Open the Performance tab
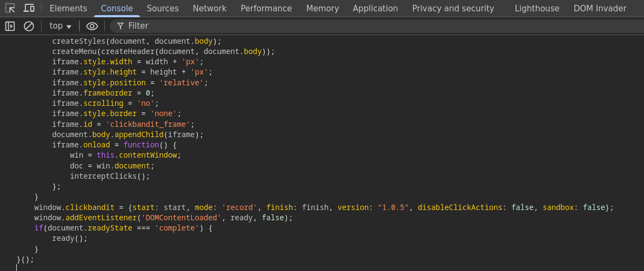This screenshot has width=644, height=271. [x=266, y=8]
